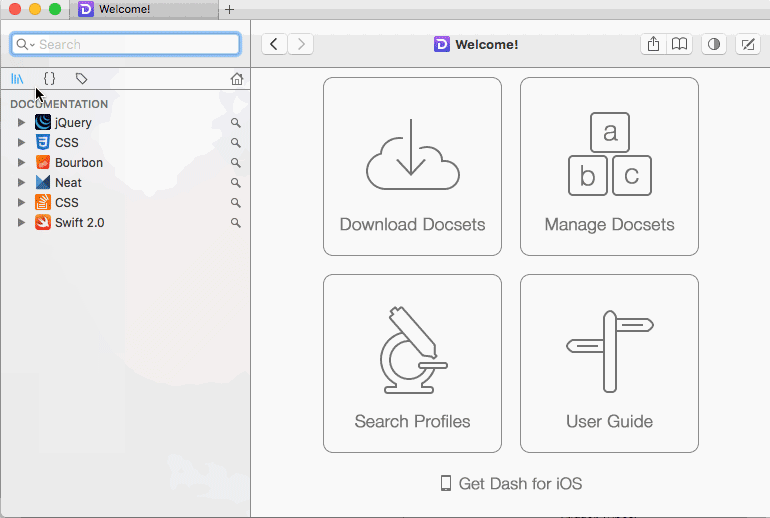Click the Get Dash for iOS link
Screen dimensions: 770x518
point(511,484)
